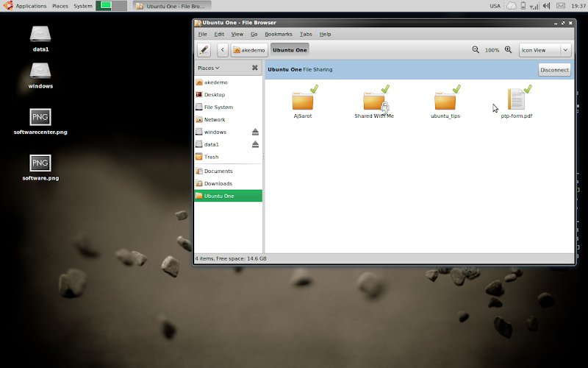Open the Places pane selector dropdown
The width and height of the screenshot is (588, 368).
[x=209, y=68]
